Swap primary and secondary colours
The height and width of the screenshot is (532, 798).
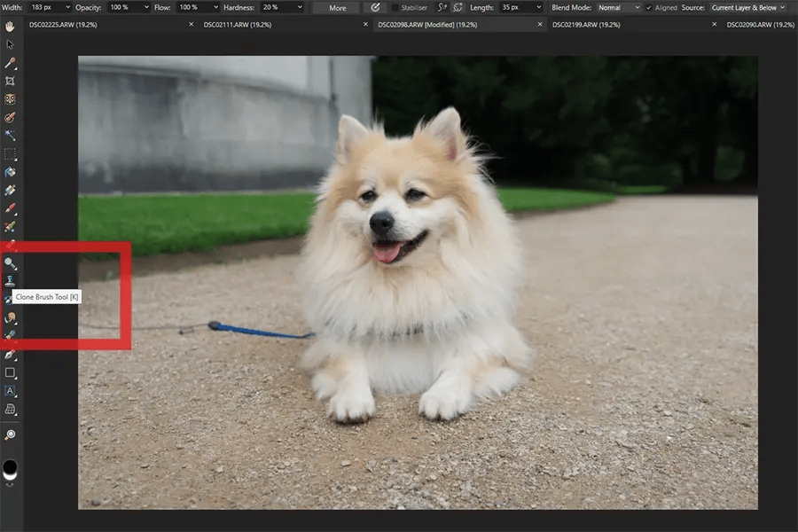coord(10,485)
